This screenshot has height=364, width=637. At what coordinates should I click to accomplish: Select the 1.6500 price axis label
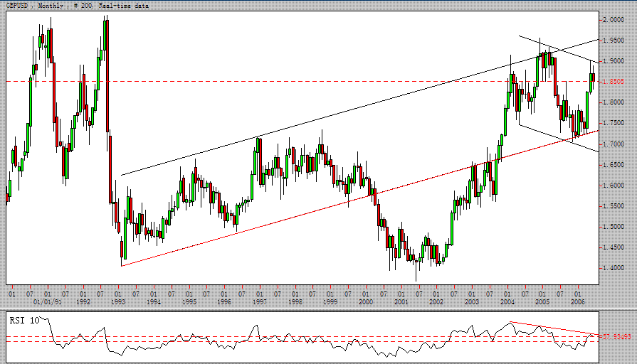[614, 165]
